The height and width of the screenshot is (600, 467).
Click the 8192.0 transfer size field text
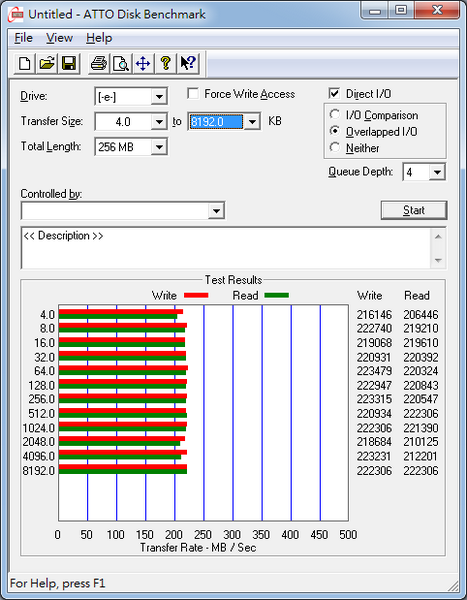pos(216,122)
